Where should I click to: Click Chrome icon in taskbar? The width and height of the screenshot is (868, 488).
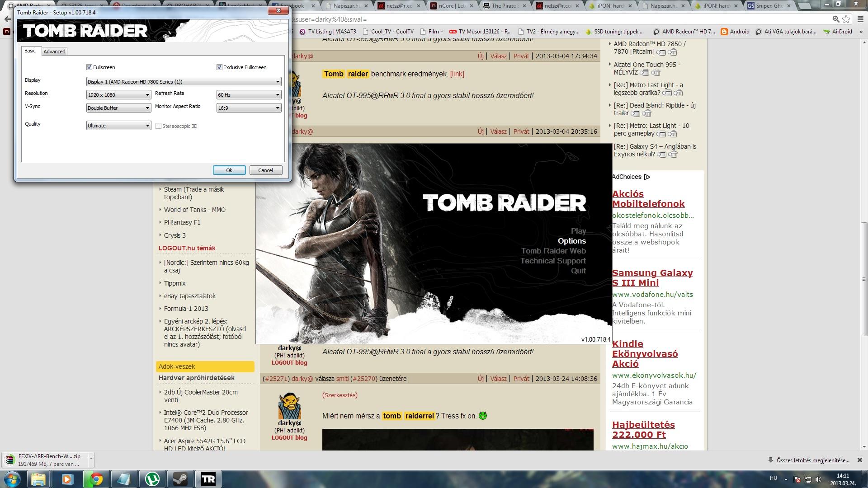pyautogui.click(x=96, y=479)
